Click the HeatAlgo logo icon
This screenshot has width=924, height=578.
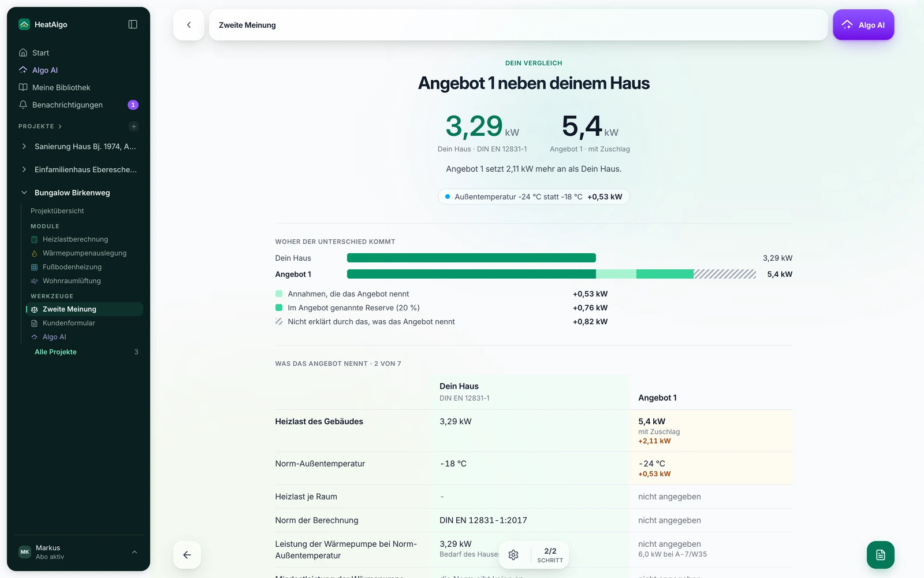[24, 24]
